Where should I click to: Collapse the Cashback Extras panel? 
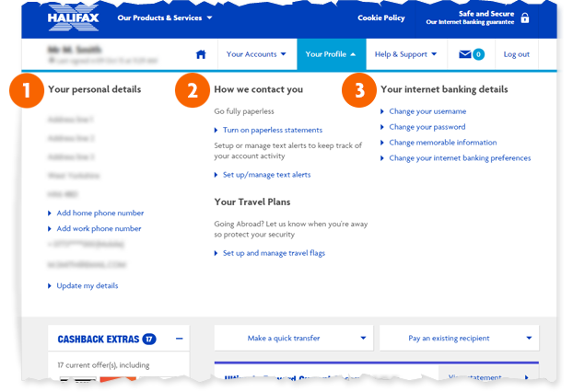[x=179, y=339]
